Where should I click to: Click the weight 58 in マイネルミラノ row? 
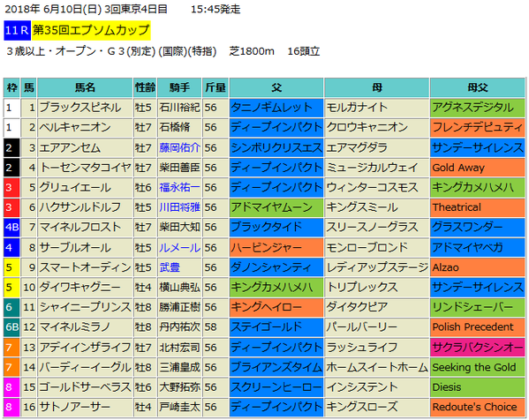(x=210, y=327)
